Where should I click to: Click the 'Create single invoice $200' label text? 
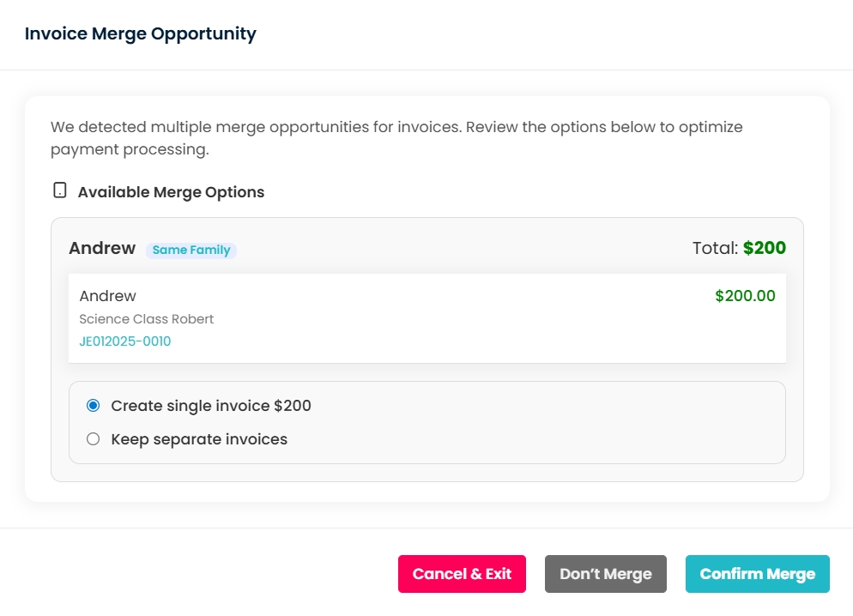click(211, 406)
